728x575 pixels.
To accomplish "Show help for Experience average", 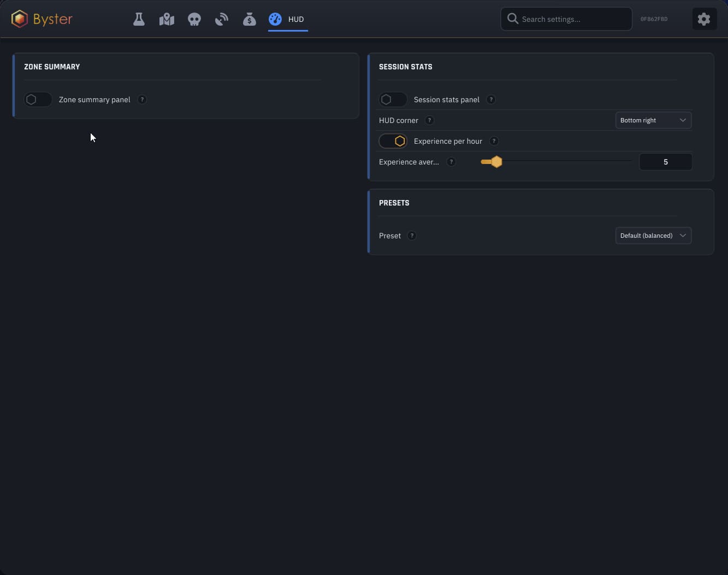I will pos(451,162).
